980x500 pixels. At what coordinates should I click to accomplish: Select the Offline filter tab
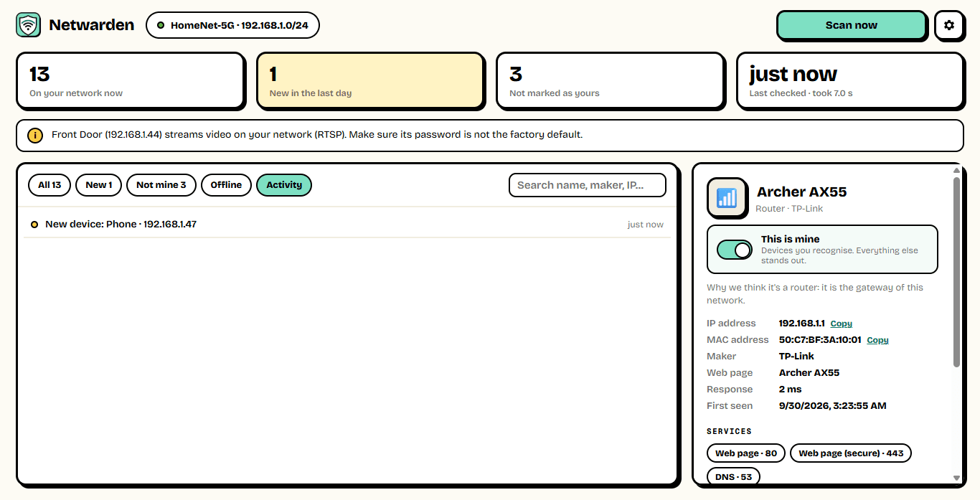click(x=226, y=185)
